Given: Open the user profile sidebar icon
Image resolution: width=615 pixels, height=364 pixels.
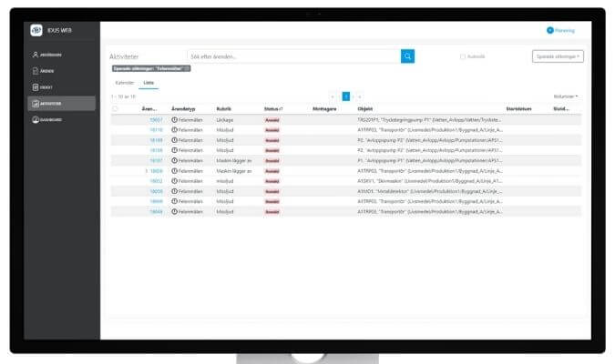Looking at the screenshot, I should pos(36,55).
